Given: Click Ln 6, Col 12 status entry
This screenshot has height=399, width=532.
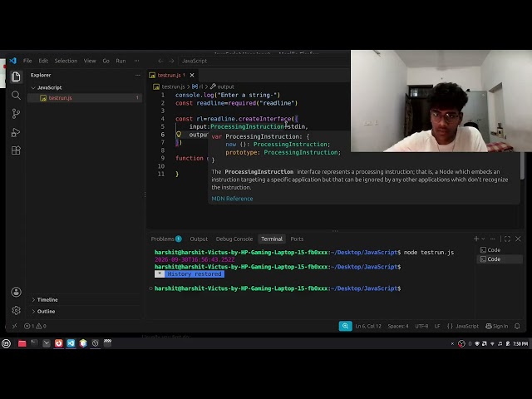Looking at the screenshot, I should click(x=368, y=326).
